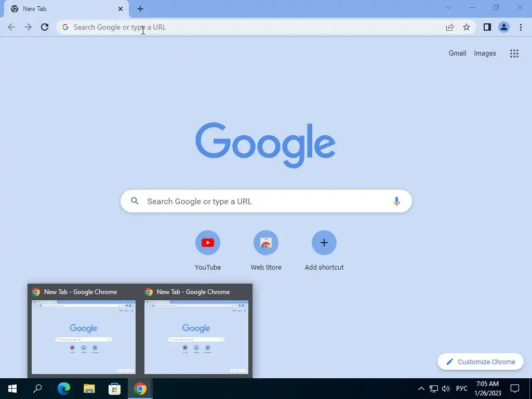
Task: Open the Windows Start menu
Action: pyautogui.click(x=12, y=389)
